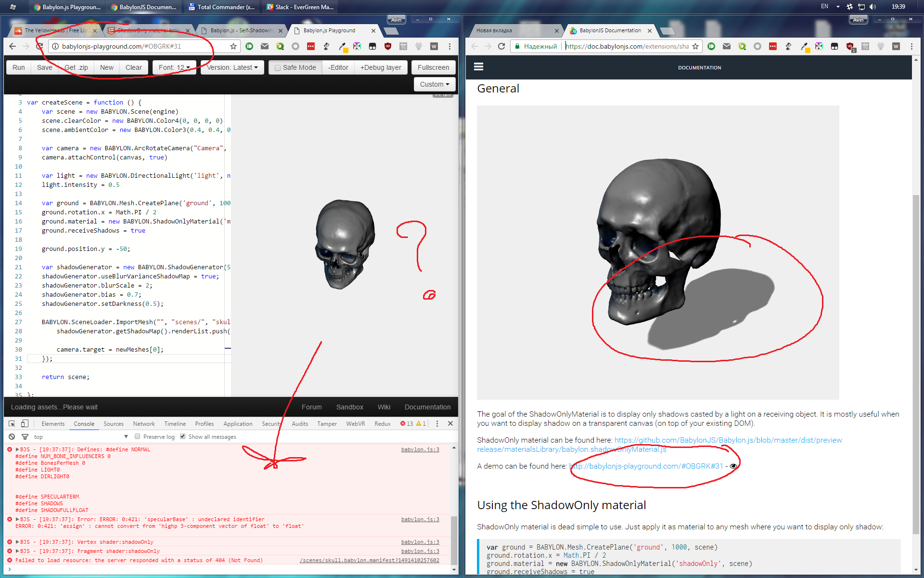
Task: Expand the BJS 'specularBase' error entry
Action: (x=18, y=519)
